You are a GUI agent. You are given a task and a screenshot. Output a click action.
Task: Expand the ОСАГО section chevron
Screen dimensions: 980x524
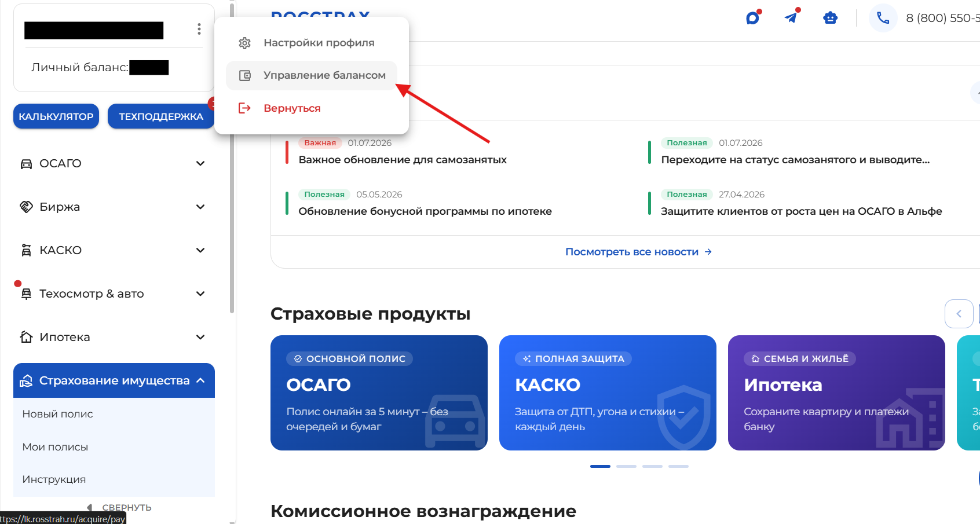click(x=200, y=163)
